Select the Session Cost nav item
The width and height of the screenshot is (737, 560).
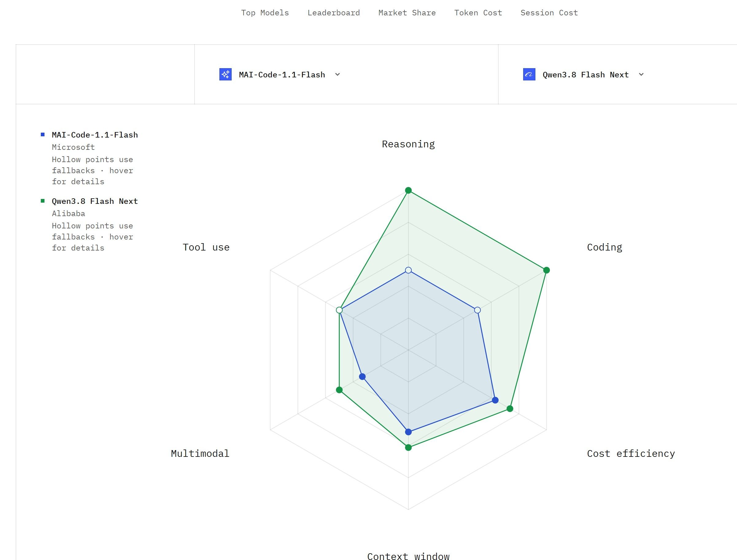click(x=549, y=13)
